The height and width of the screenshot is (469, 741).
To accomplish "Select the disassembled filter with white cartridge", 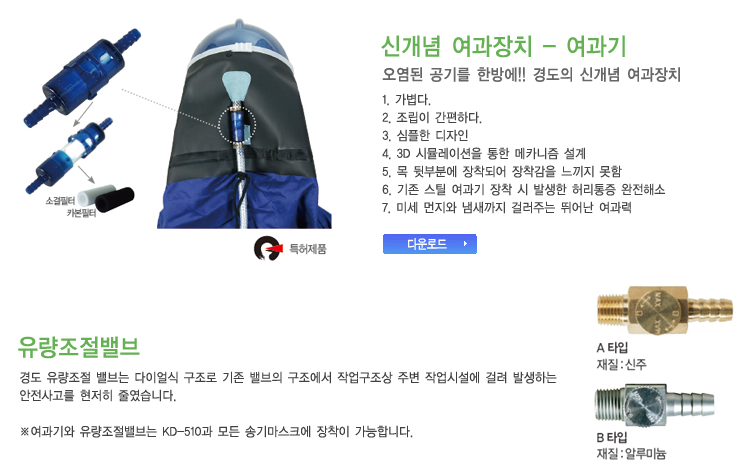I will coord(69,156).
